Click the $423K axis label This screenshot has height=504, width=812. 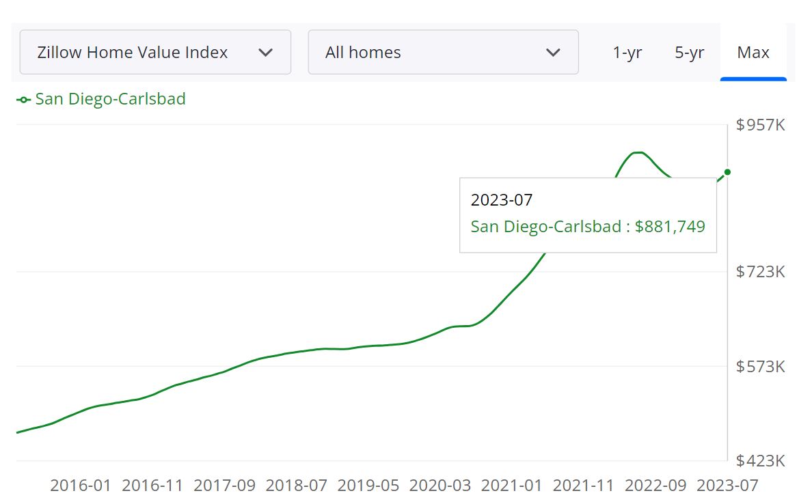click(x=759, y=461)
